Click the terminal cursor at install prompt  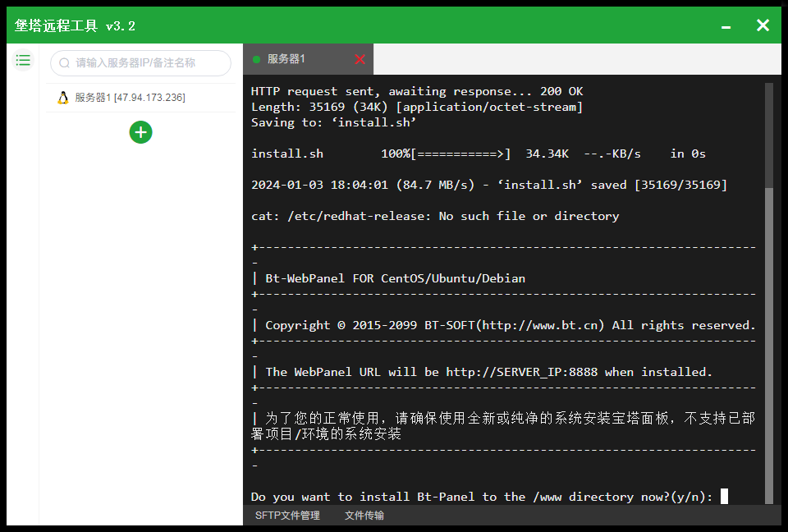click(x=724, y=497)
